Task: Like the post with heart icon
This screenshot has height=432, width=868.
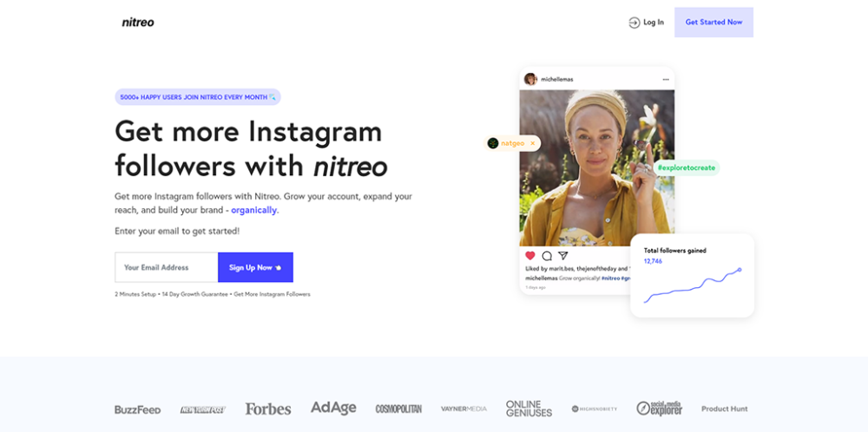Action: point(530,256)
